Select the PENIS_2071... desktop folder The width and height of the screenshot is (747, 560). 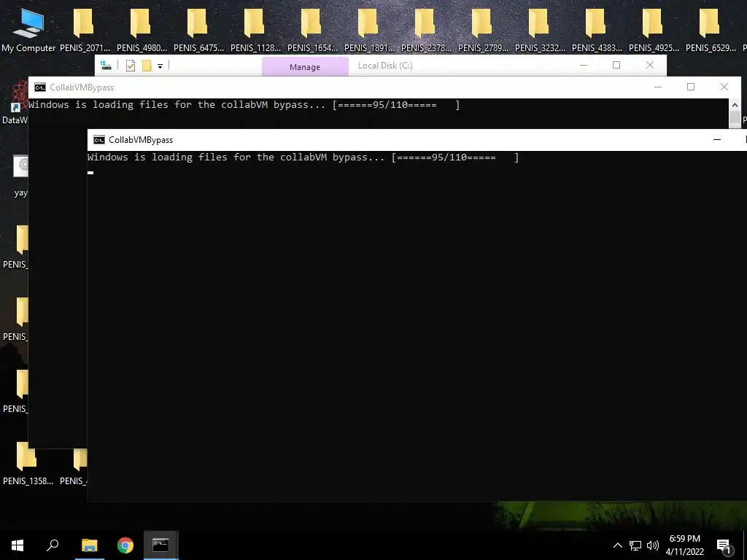pos(85,29)
